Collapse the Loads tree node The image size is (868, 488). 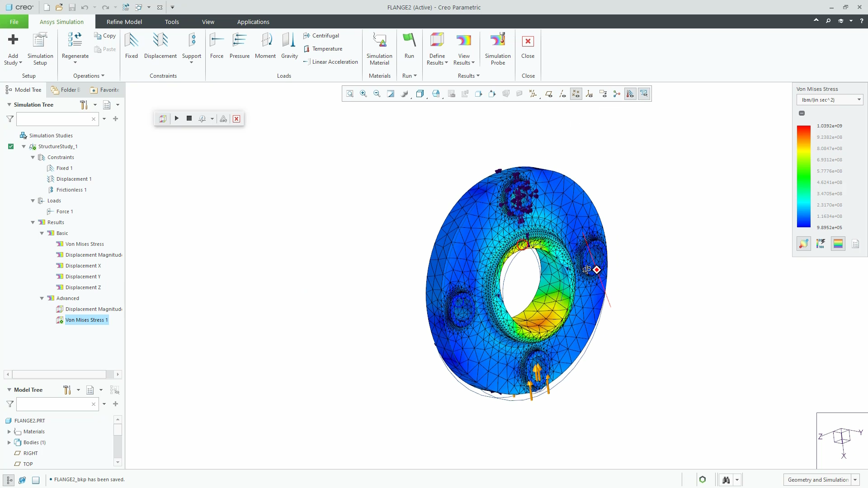pos(33,201)
